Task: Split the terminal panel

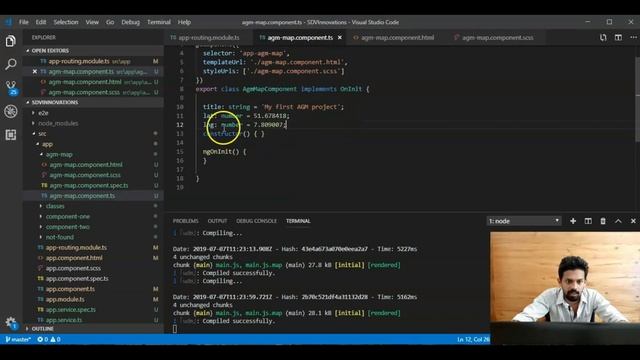Action: coord(588,221)
